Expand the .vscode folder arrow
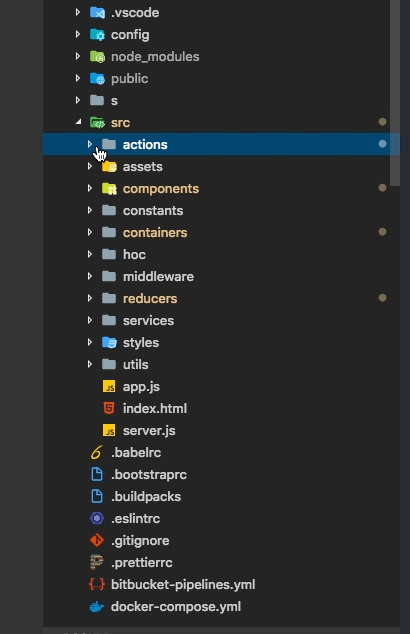 78,13
